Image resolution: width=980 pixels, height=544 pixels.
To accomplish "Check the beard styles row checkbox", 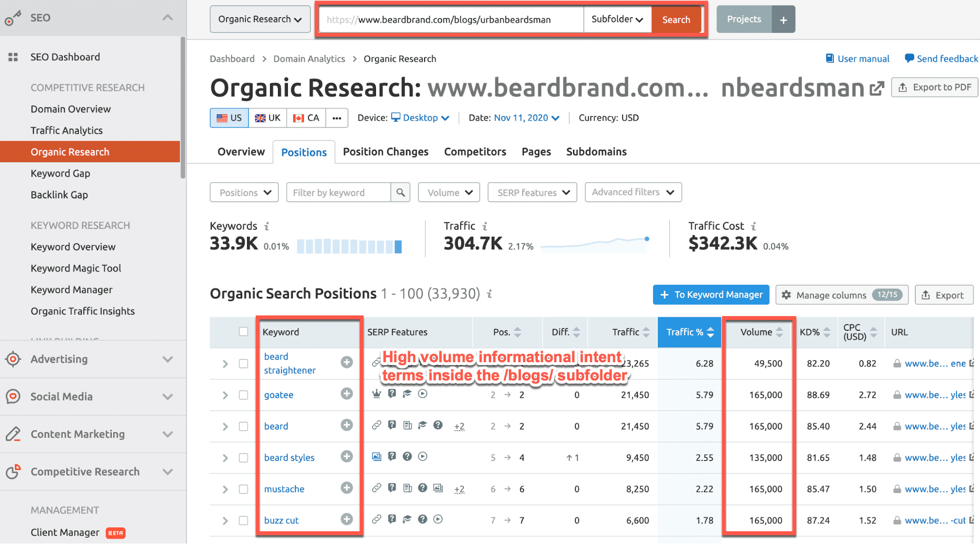I will [x=243, y=458].
